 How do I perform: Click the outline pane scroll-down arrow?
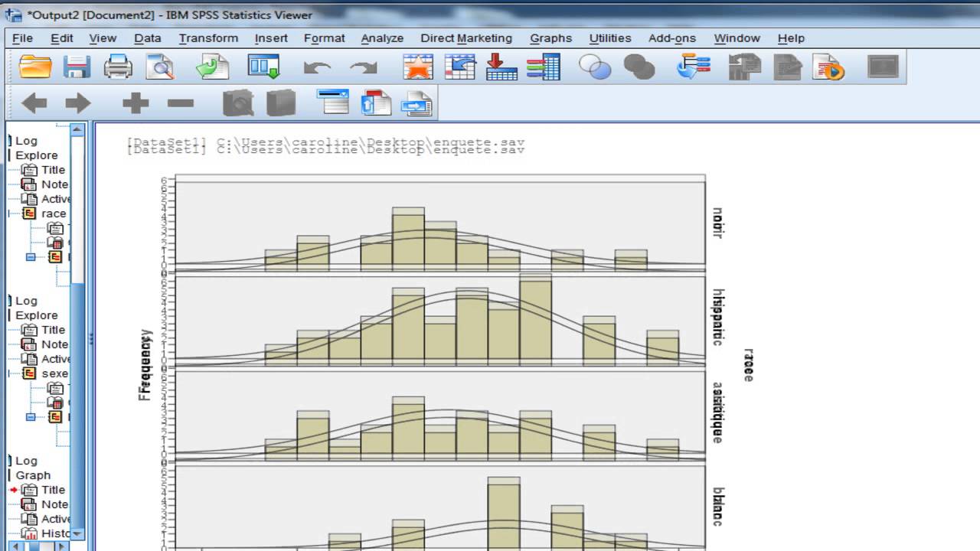point(77,534)
